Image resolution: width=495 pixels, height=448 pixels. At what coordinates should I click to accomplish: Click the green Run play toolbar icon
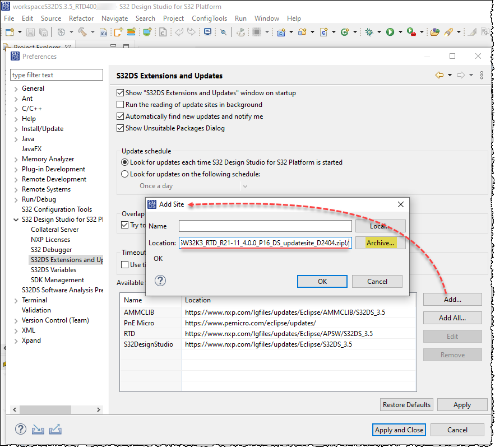coord(390,32)
